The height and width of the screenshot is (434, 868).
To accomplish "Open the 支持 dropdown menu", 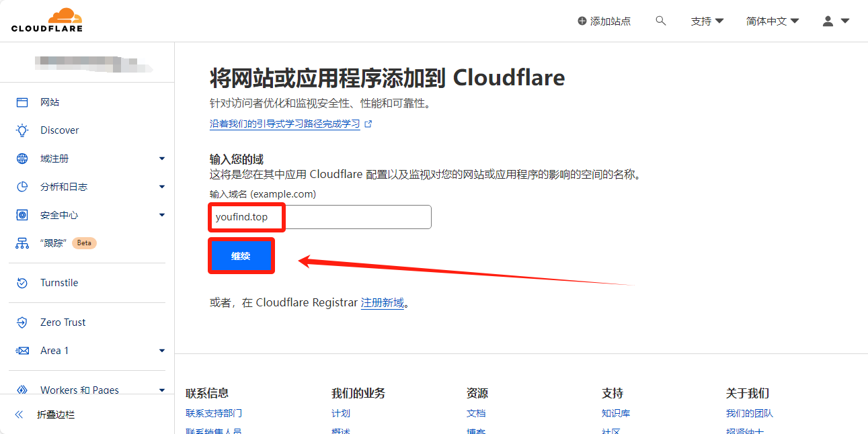I will point(707,21).
